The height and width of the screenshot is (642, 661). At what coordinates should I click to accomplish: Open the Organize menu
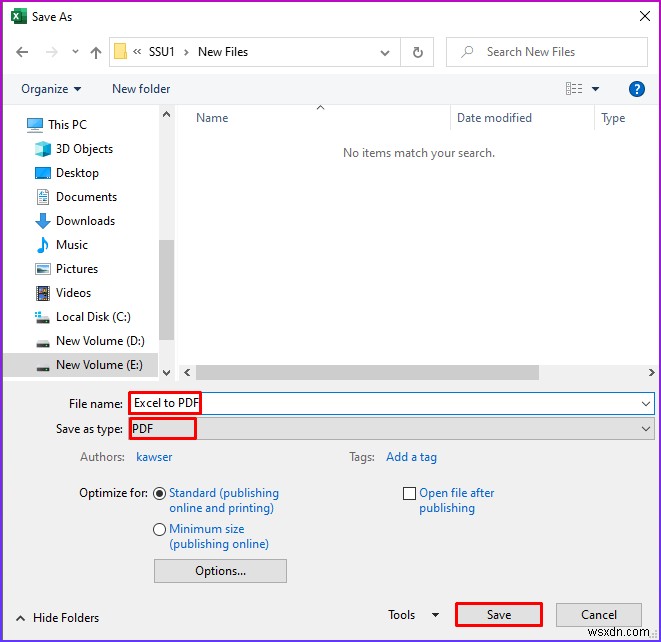pyautogui.click(x=51, y=89)
